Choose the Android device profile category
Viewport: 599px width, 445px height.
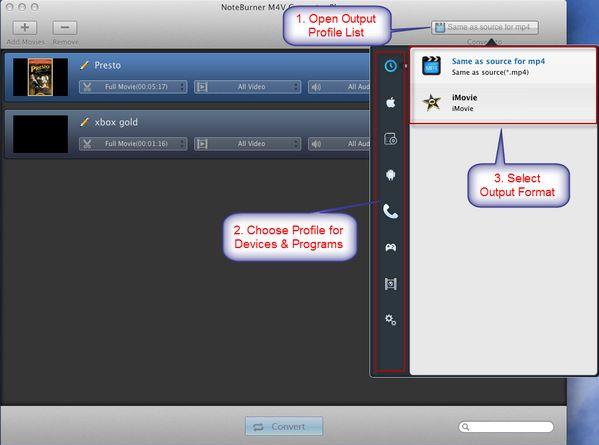point(390,175)
